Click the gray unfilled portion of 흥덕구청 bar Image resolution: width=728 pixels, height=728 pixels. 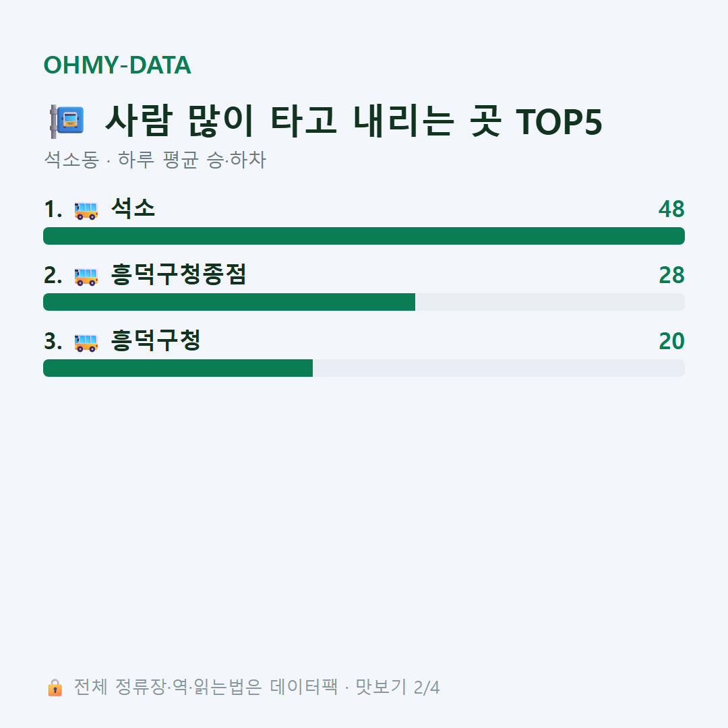pyautogui.click(x=499, y=368)
